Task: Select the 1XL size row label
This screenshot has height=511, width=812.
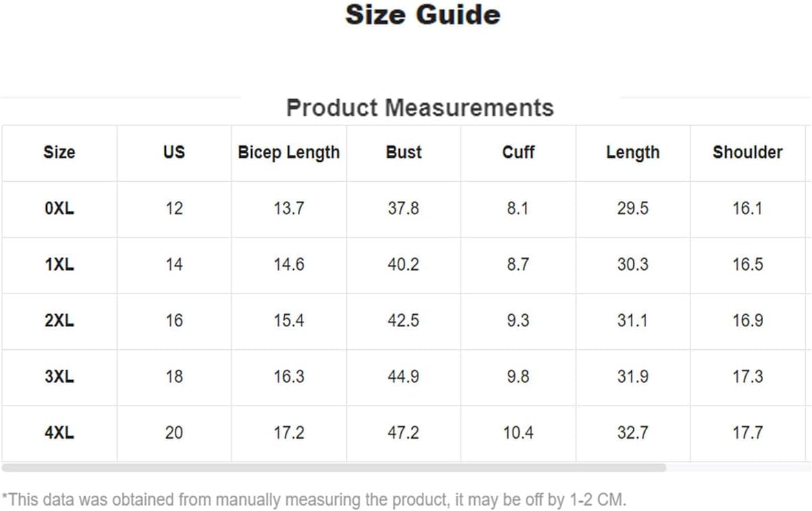Action: pos(59,264)
